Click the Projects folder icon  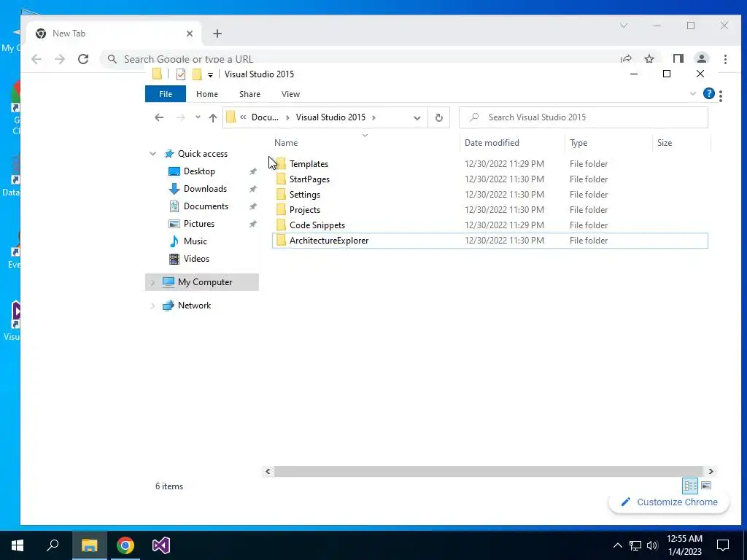[281, 209]
